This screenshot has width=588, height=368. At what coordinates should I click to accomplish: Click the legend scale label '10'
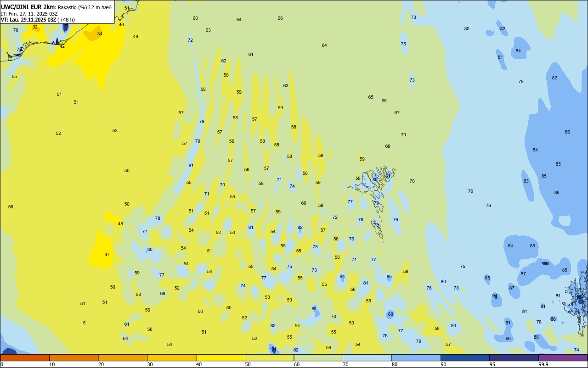pos(52,364)
